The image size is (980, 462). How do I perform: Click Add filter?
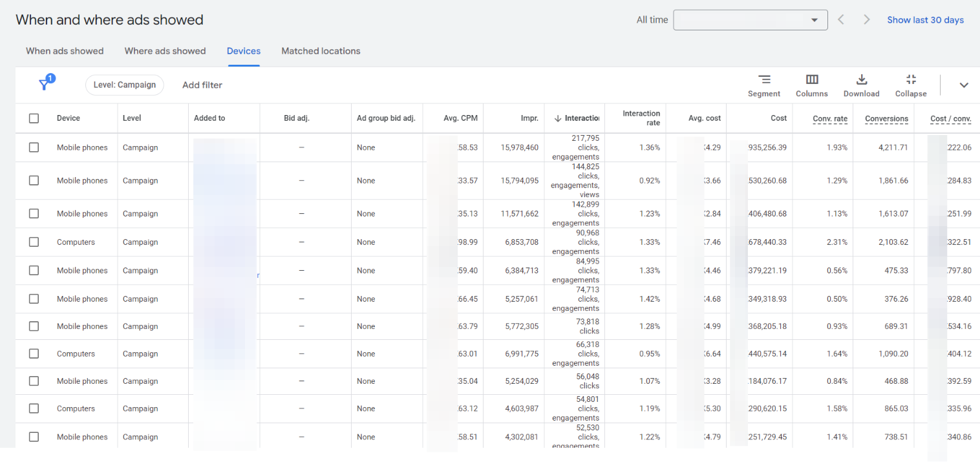pyautogui.click(x=202, y=85)
